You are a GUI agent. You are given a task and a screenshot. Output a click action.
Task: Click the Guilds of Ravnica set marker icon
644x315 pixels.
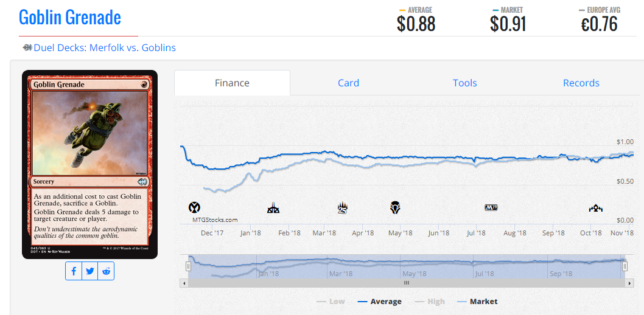[595, 209]
